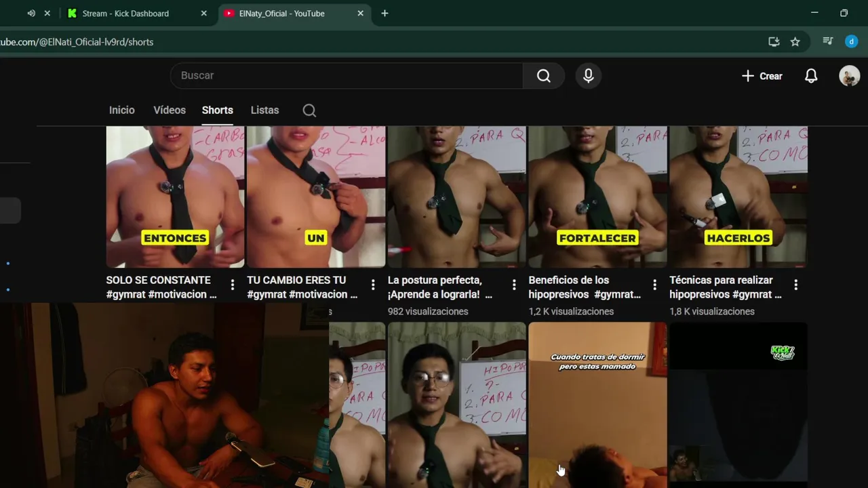Image resolution: width=868 pixels, height=488 pixels.
Task: Search within channel magnifier icon
Action: tap(309, 110)
